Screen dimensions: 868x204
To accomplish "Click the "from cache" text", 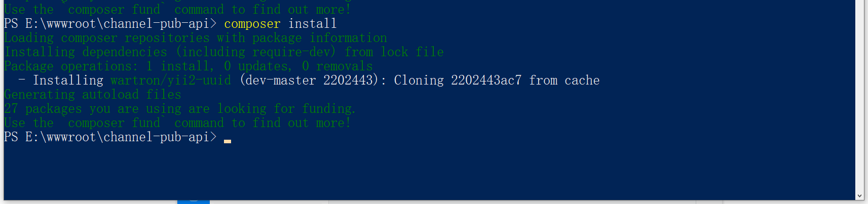I will [x=564, y=80].
